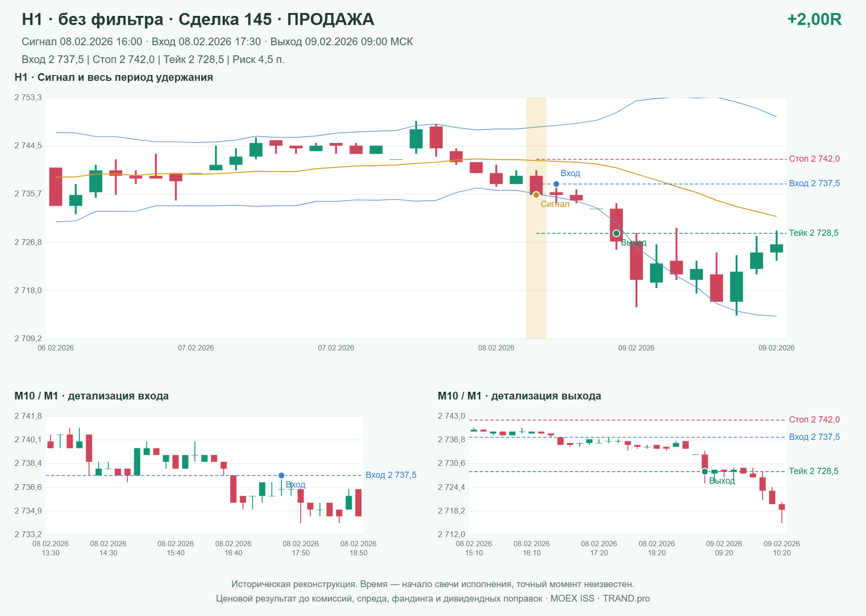Click the exit detail chart label Тейк 2 728,5

click(814, 471)
